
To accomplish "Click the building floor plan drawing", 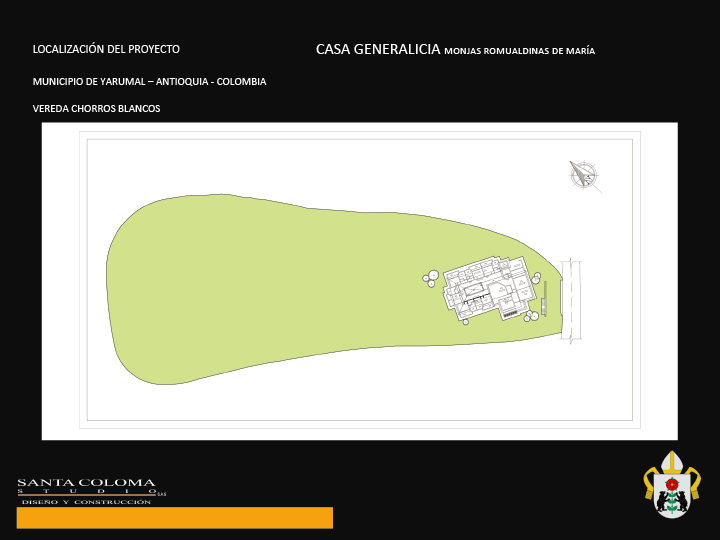I will tap(489, 288).
